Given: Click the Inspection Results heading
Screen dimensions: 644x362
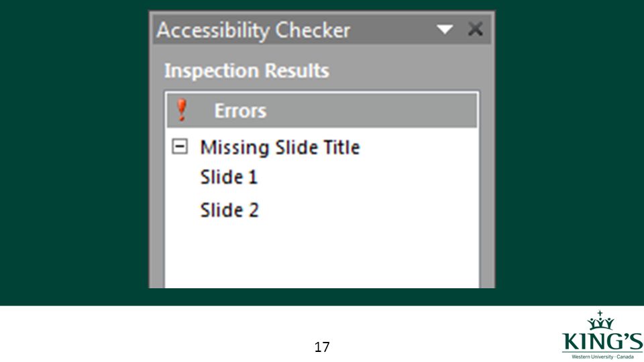Looking at the screenshot, I should [x=246, y=70].
